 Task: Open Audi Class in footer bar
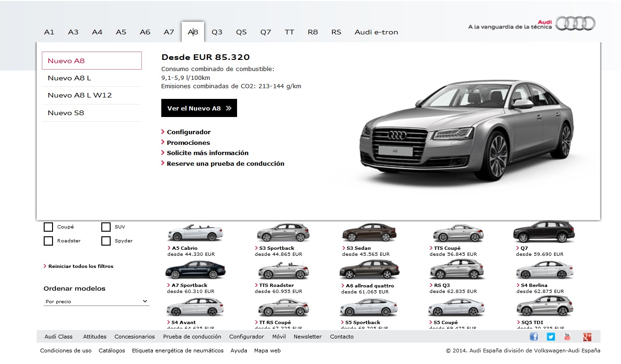pos(59,337)
